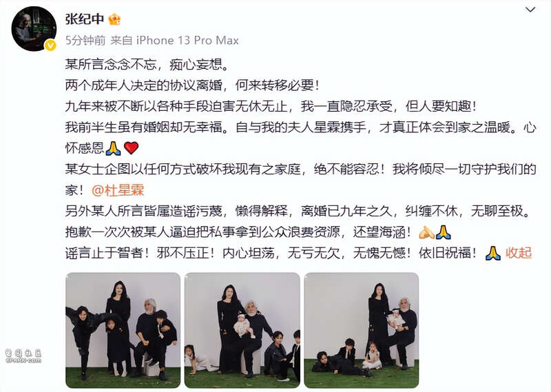The image size is (551, 392).
Task: Click the watermark logo at lower left
Action: (23, 355)
